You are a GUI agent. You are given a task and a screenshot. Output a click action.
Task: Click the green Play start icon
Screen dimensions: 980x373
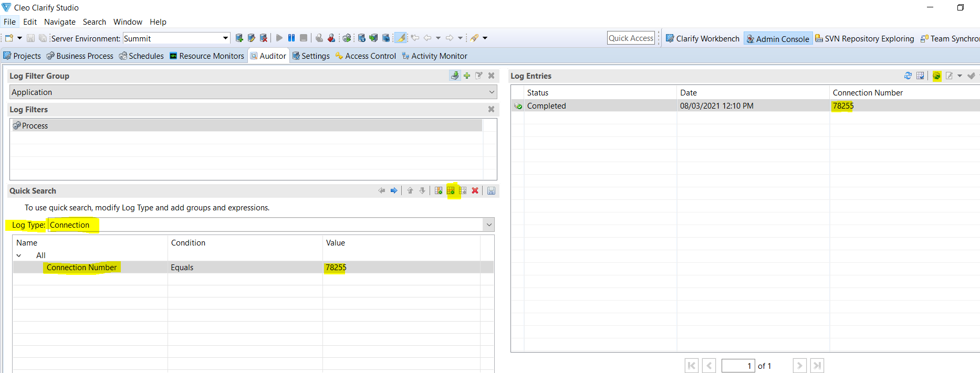[x=279, y=38]
